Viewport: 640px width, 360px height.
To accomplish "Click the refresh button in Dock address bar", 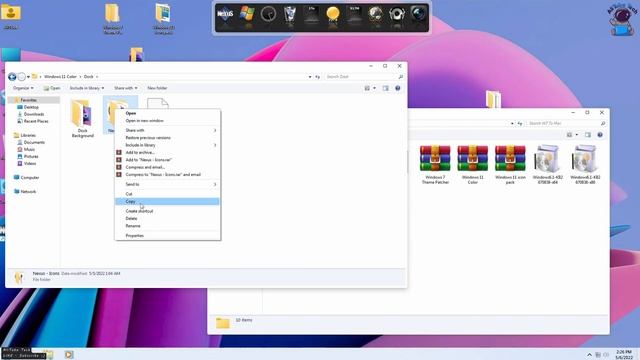I will 318,77.
